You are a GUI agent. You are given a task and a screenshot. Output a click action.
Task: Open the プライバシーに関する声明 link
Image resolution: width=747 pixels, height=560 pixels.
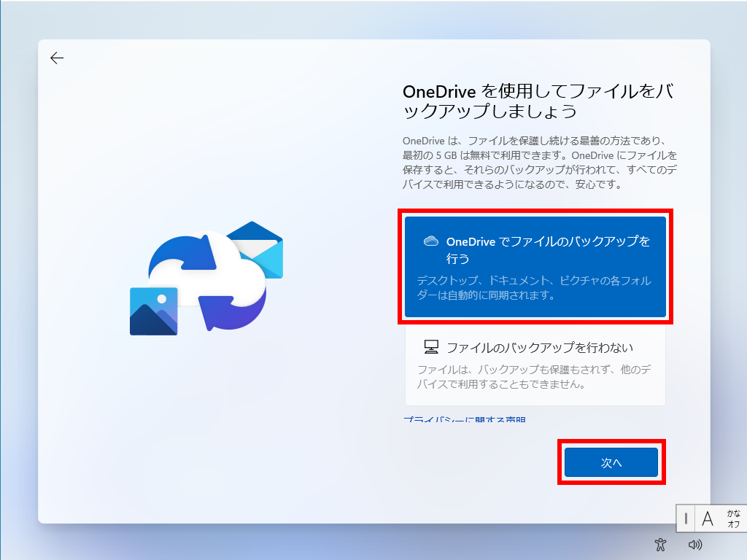click(x=465, y=420)
